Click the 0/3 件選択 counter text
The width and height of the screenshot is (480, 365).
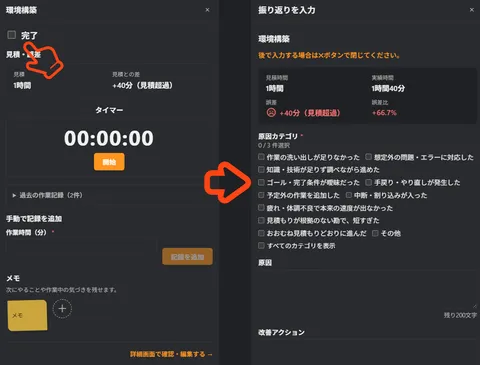(x=274, y=145)
